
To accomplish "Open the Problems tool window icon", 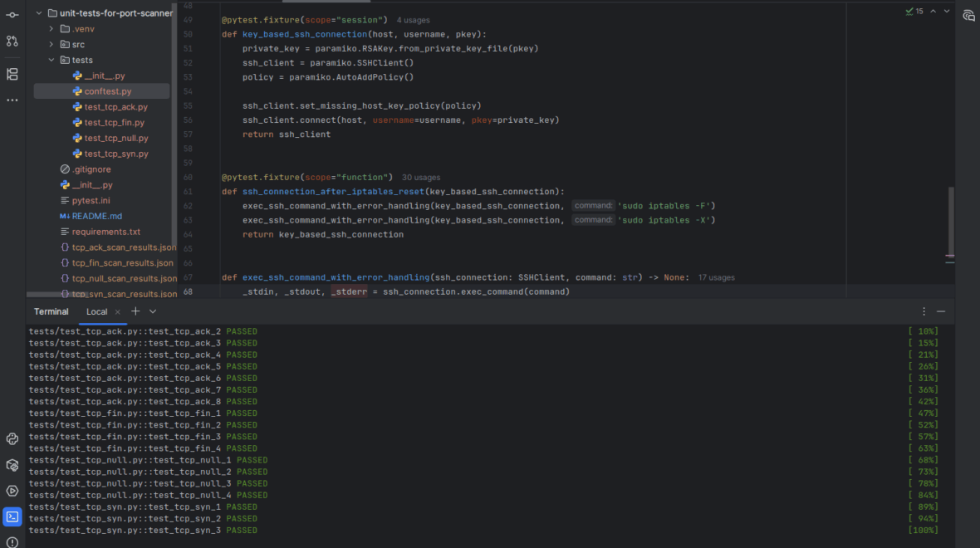I will click(x=12, y=542).
